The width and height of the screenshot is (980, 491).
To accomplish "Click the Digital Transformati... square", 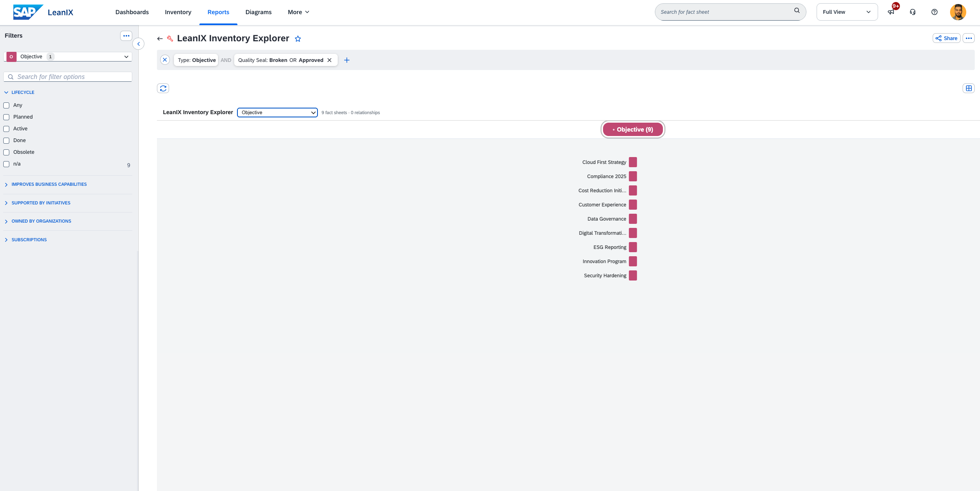I will pos(633,233).
